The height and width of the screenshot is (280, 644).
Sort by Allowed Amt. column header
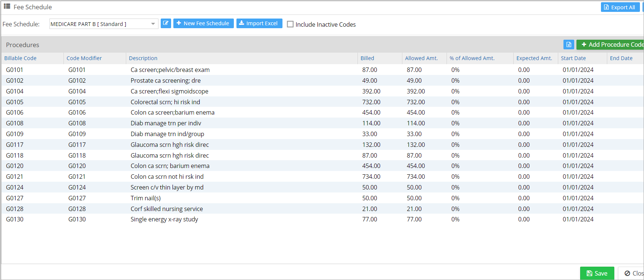421,58
